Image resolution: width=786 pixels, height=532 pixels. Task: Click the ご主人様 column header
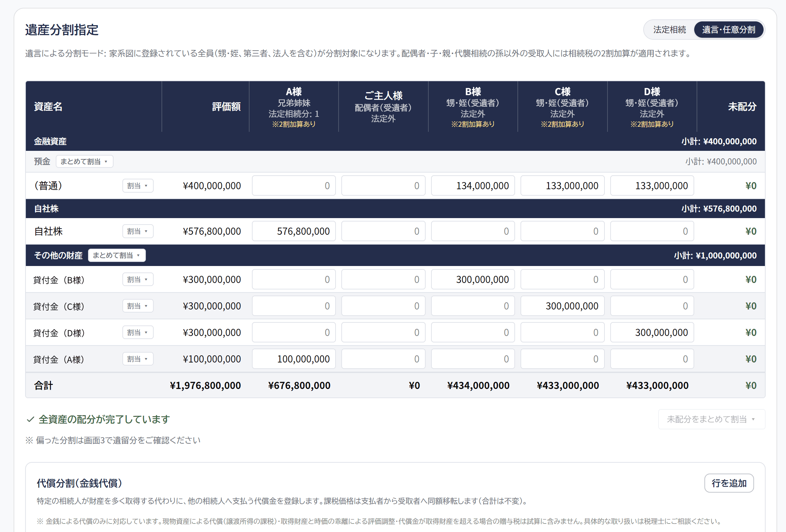click(383, 107)
